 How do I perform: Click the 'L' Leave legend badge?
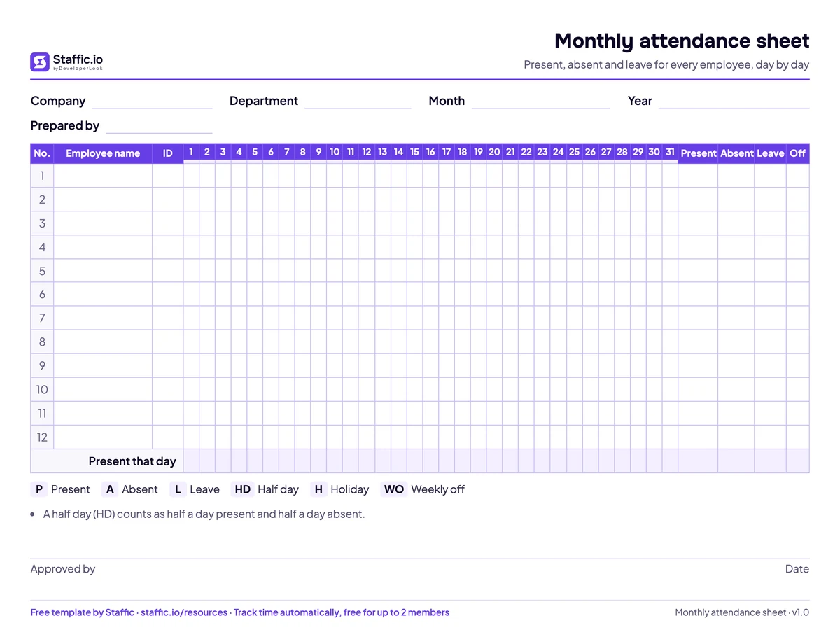178,489
